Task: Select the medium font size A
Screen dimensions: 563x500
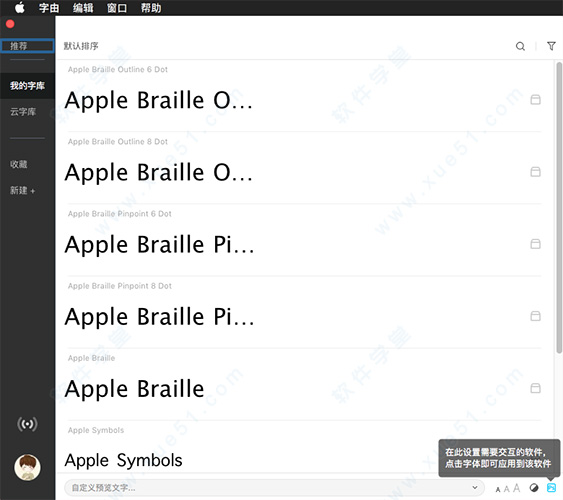Action: [507, 489]
